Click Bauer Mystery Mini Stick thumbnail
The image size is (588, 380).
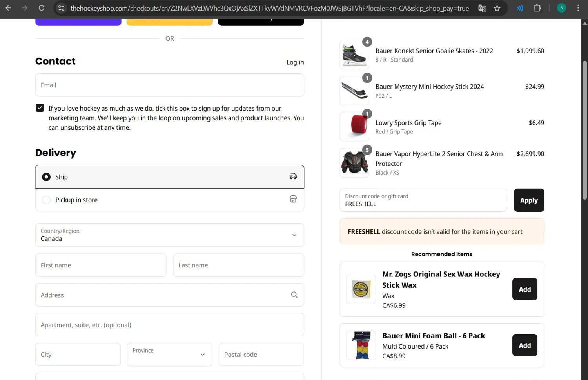click(354, 91)
